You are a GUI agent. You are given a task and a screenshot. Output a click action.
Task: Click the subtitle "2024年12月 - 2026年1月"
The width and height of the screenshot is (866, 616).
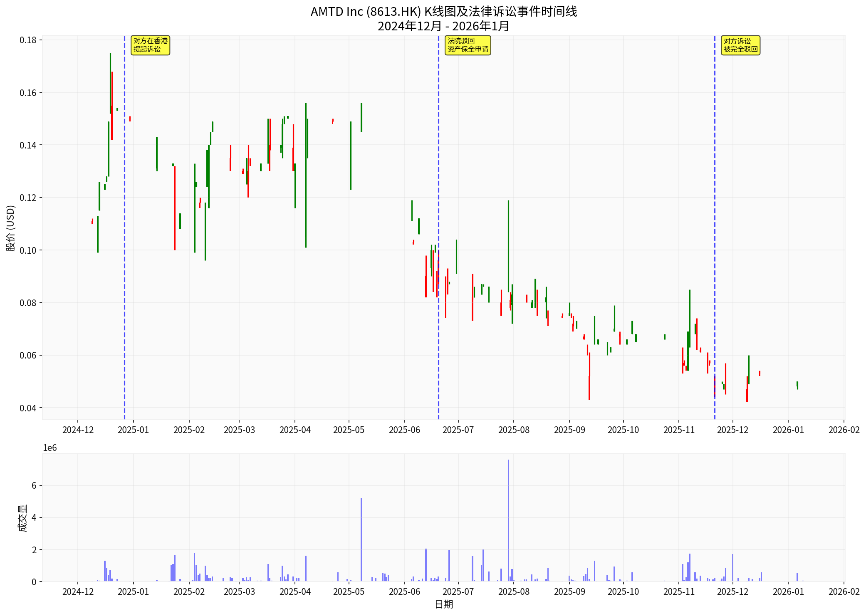coord(443,26)
